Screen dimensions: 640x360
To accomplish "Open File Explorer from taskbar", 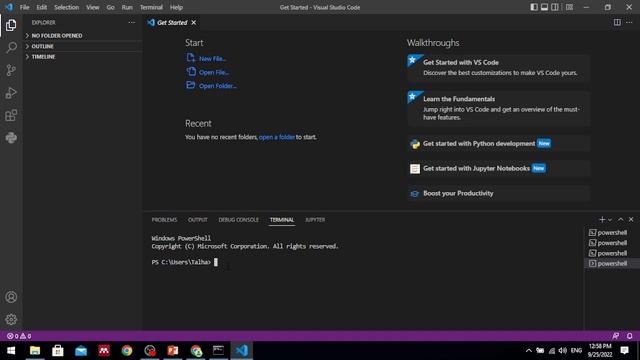I will [35, 350].
